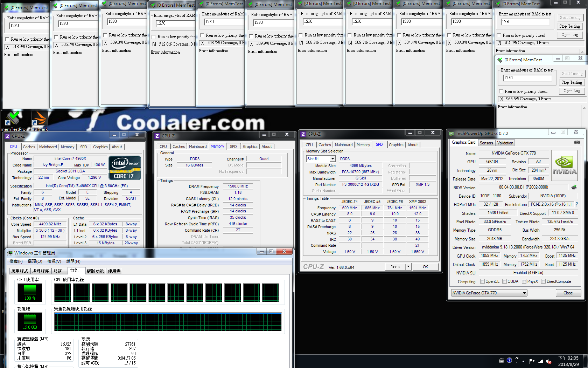Open Caches tab in CPU-Z window showing CPU tab
588x368 pixels.
click(29, 147)
